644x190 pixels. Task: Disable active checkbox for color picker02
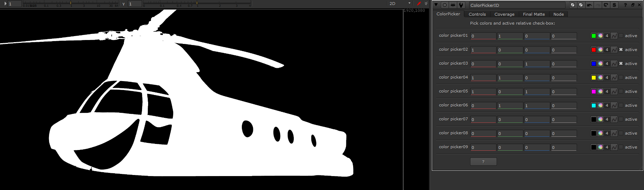pos(621,50)
